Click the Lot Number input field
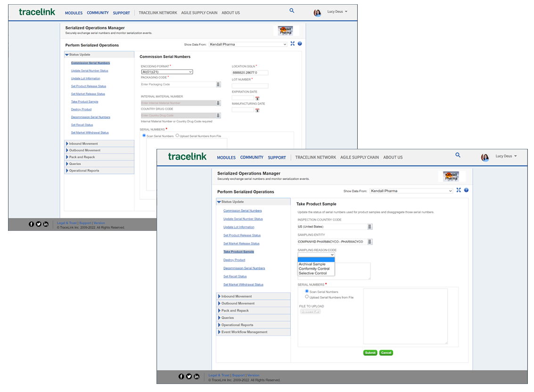The width and height of the screenshot is (534, 392). point(250,86)
